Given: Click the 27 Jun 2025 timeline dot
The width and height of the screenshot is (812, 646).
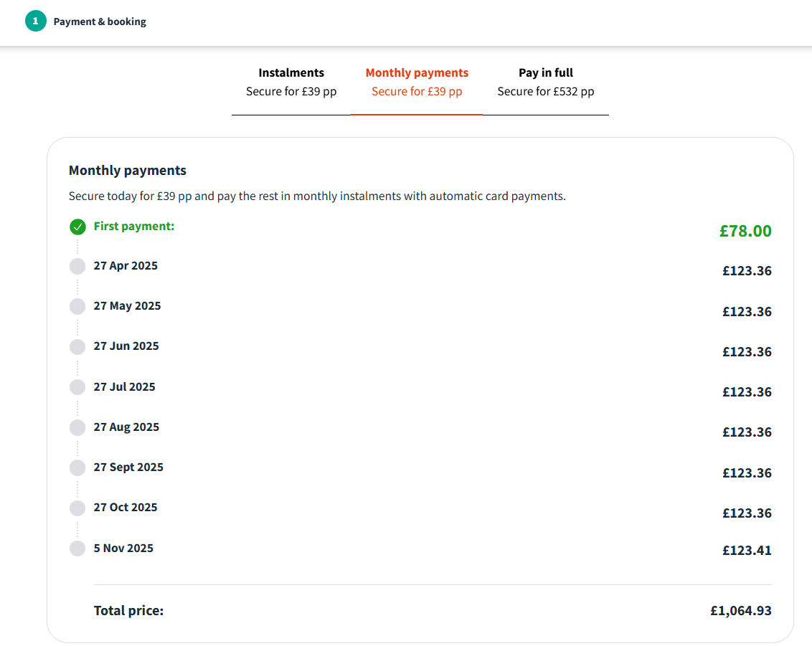Looking at the screenshot, I should coord(77,347).
